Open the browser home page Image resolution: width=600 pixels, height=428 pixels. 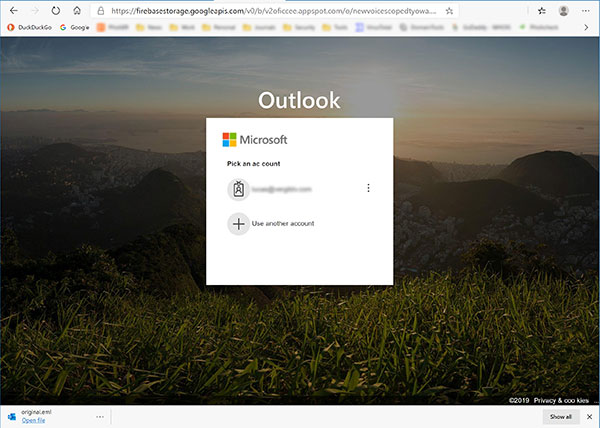pyautogui.click(x=77, y=11)
